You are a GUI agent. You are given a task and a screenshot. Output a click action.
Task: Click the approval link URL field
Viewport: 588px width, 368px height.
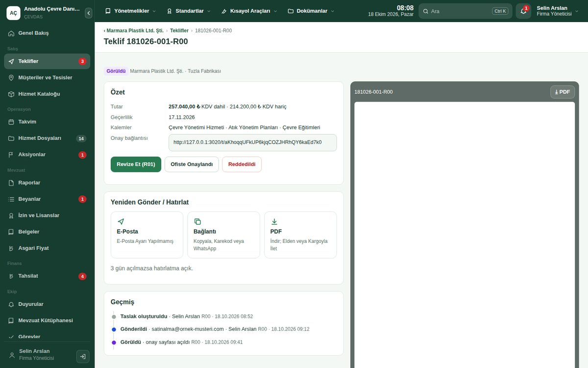(252, 143)
